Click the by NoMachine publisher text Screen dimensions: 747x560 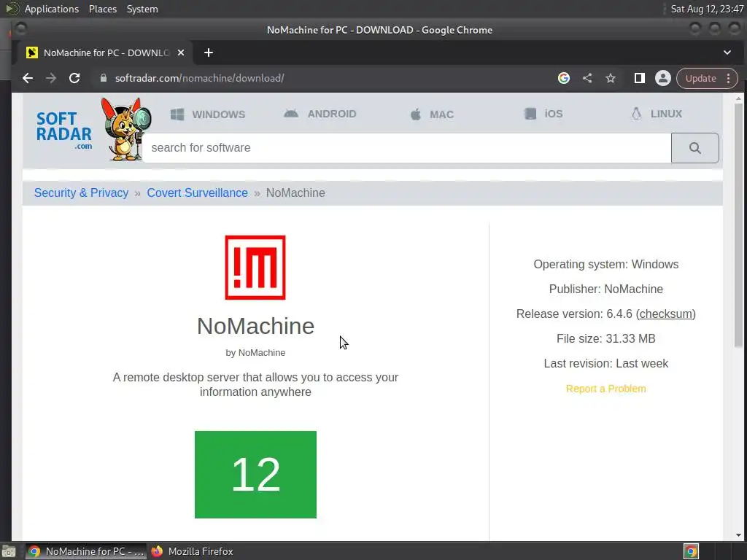coord(255,353)
